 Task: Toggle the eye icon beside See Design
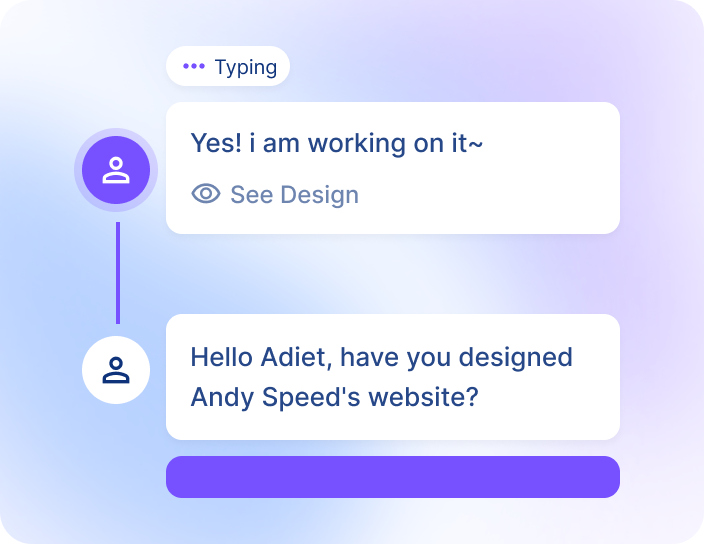point(206,194)
